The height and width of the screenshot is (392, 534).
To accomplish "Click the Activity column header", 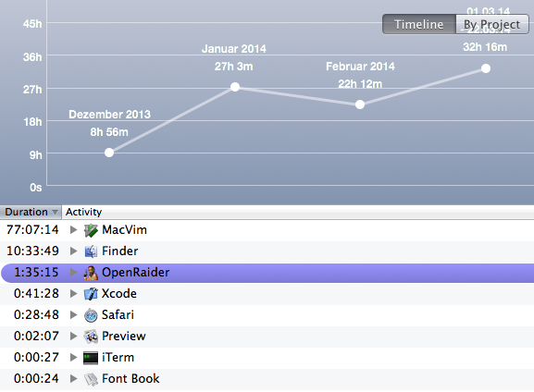I will [x=84, y=212].
